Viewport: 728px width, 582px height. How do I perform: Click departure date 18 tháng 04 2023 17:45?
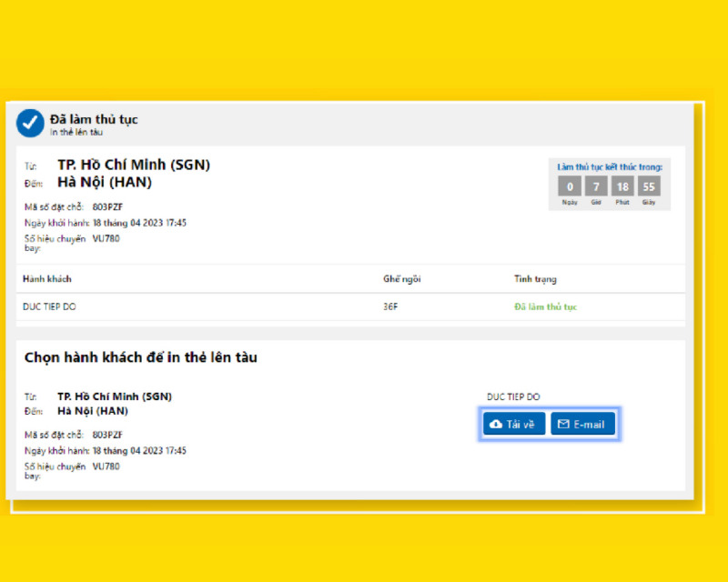(138, 221)
